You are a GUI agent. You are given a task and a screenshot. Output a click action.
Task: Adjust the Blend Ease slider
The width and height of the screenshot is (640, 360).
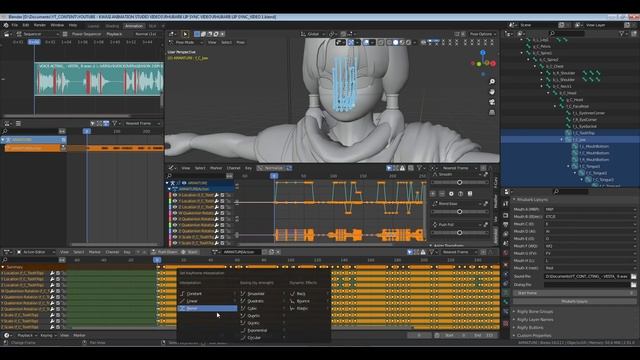click(x=460, y=212)
